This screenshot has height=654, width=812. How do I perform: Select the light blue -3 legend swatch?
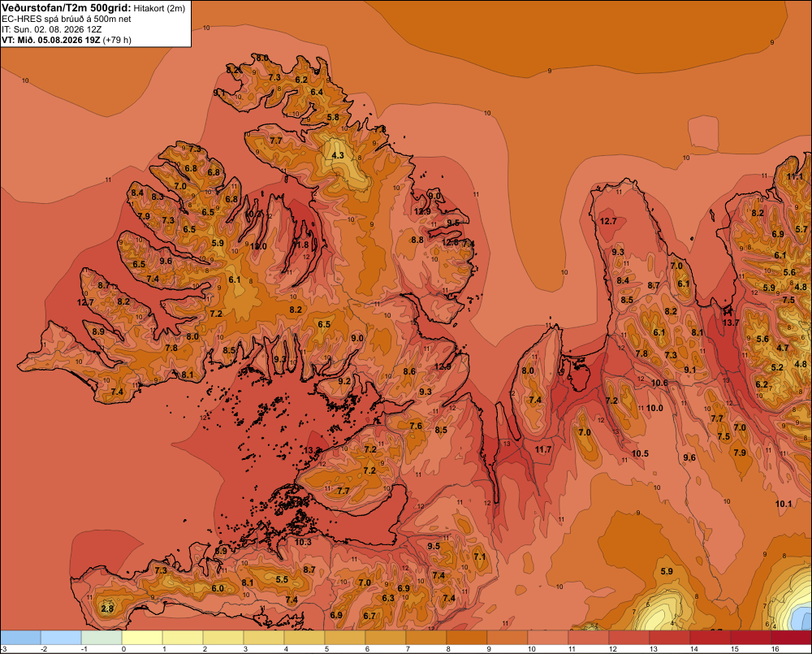pyautogui.click(x=20, y=638)
